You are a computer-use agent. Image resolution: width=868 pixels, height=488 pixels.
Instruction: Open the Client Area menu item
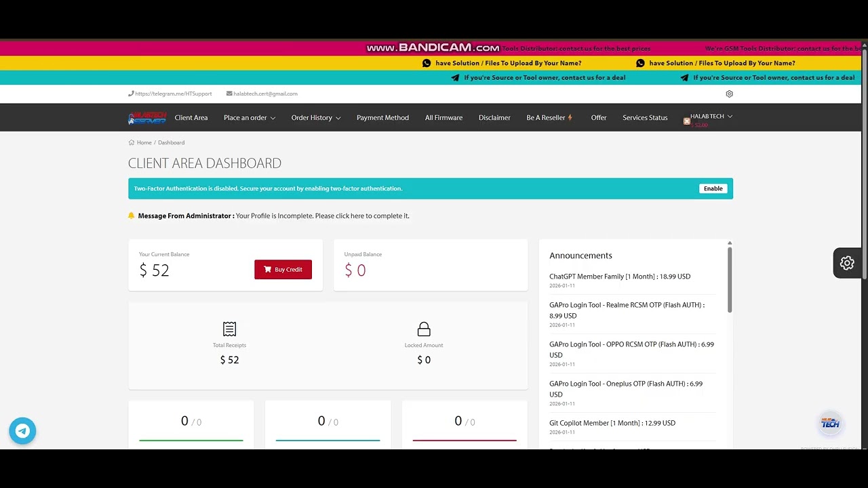(191, 118)
